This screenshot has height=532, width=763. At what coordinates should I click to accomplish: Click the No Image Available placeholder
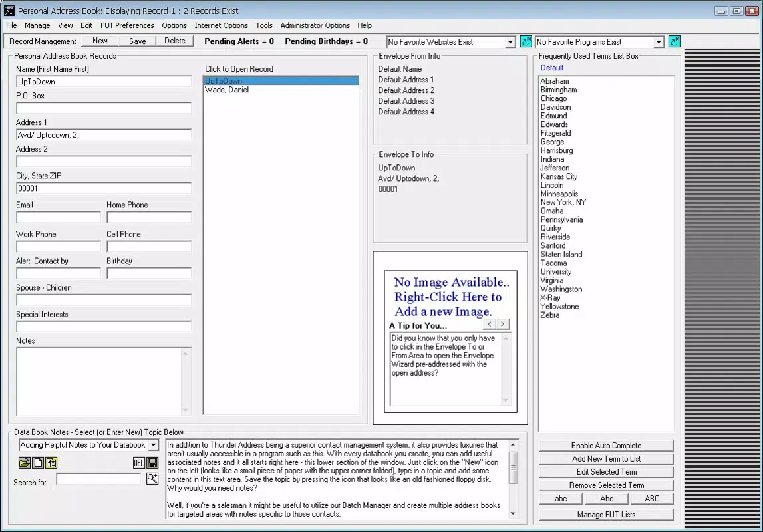[451, 297]
